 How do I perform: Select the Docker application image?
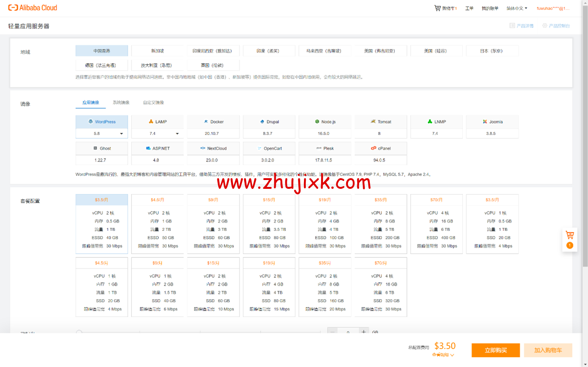coord(213,121)
